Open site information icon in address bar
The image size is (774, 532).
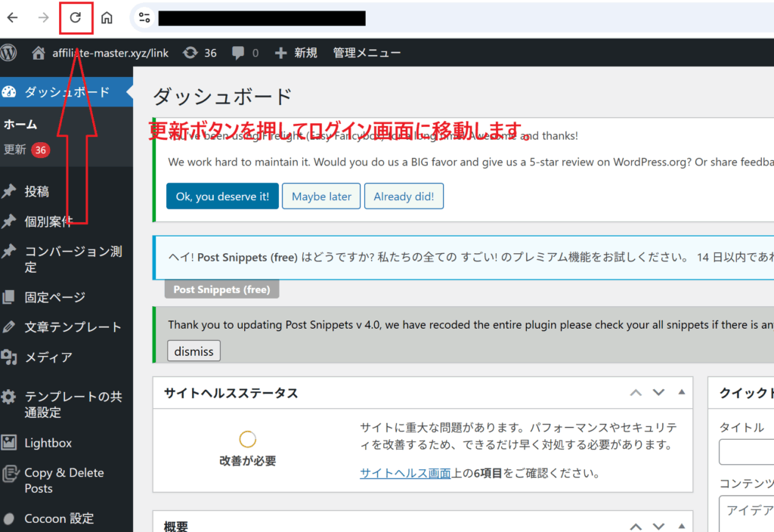click(144, 18)
